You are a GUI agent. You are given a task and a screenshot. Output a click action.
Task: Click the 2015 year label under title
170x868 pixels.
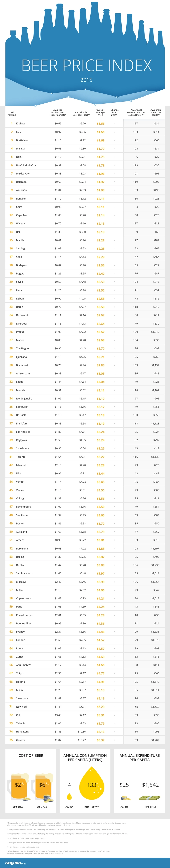pos(86,80)
